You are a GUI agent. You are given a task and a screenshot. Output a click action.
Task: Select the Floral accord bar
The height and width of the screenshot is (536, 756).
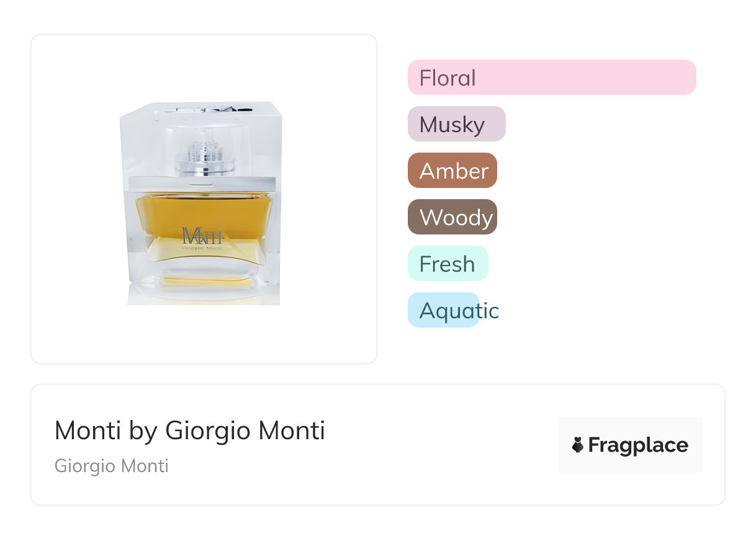pos(551,78)
